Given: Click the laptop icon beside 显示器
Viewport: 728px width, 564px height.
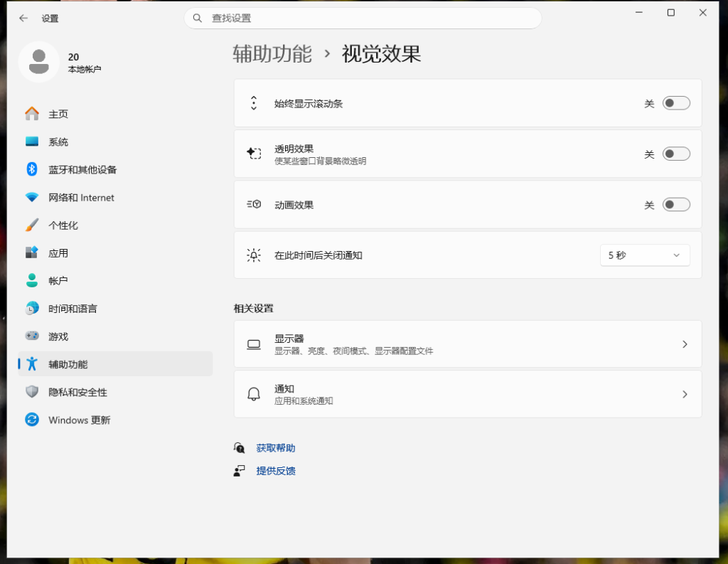Looking at the screenshot, I should point(254,344).
